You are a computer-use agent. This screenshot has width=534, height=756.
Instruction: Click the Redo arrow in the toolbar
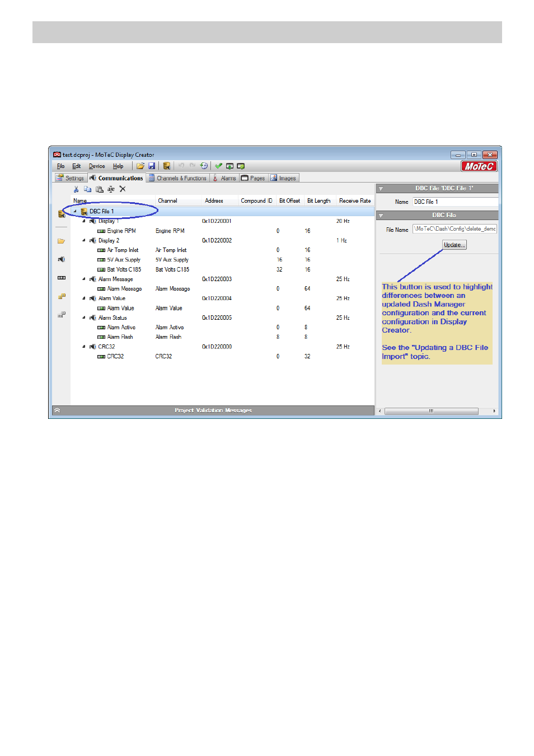pyautogui.click(x=193, y=166)
